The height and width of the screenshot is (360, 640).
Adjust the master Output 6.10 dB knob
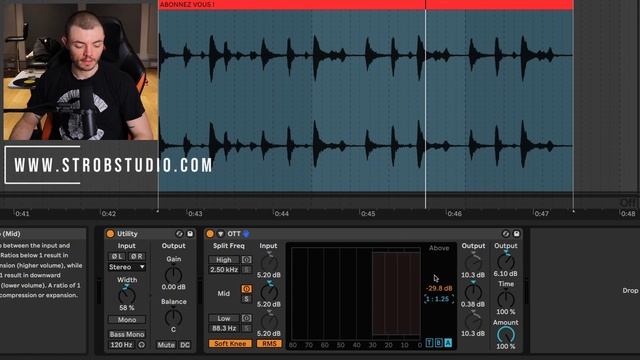506,261
